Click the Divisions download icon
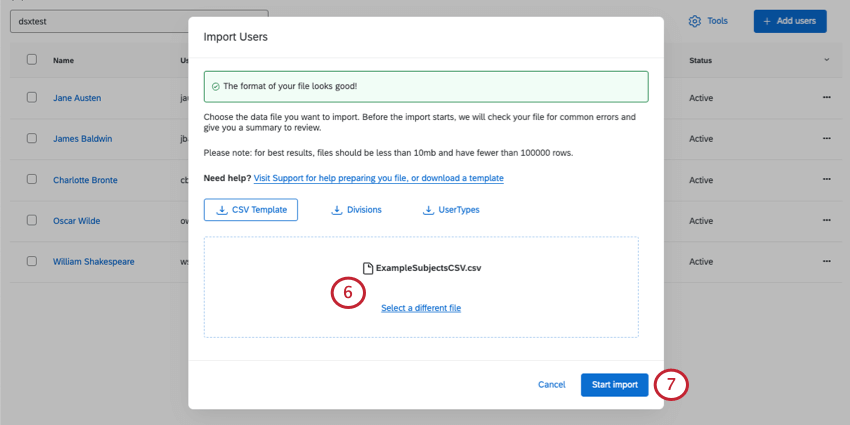850x425 pixels. click(337, 210)
